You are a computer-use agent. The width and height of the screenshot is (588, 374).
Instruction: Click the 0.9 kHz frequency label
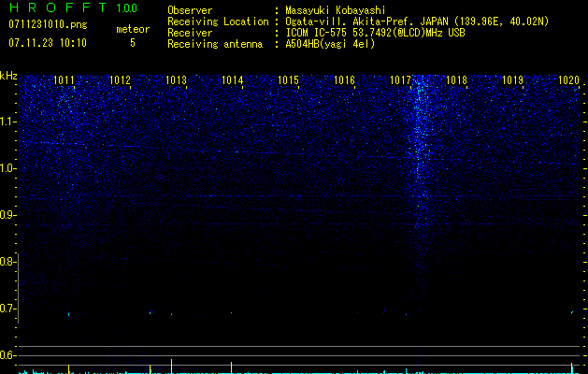point(7,215)
